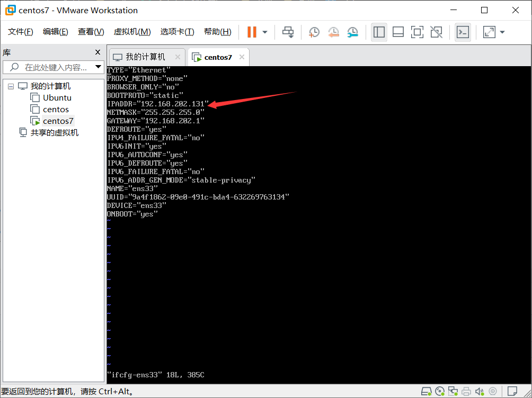Viewport: 532px width, 398px height.
Task: Click the webcam device status icon
Action: click(493, 392)
